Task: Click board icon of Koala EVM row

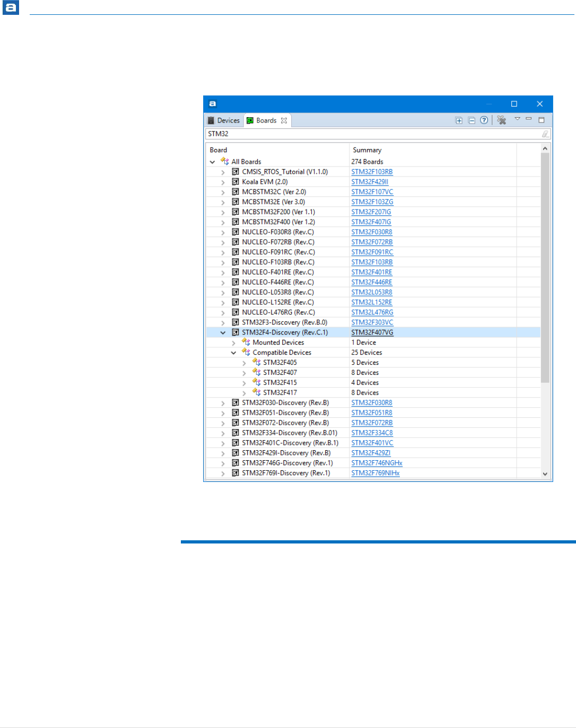Action: tap(235, 181)
